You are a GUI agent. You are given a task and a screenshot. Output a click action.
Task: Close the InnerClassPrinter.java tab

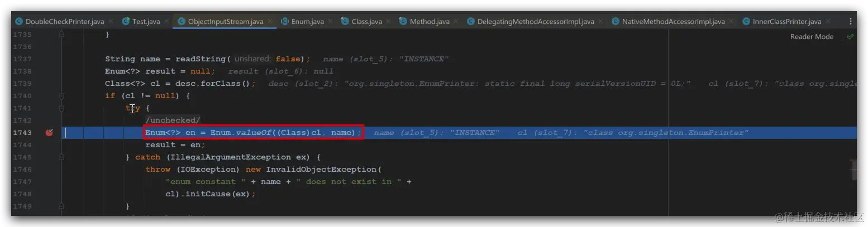click(828, 22)
